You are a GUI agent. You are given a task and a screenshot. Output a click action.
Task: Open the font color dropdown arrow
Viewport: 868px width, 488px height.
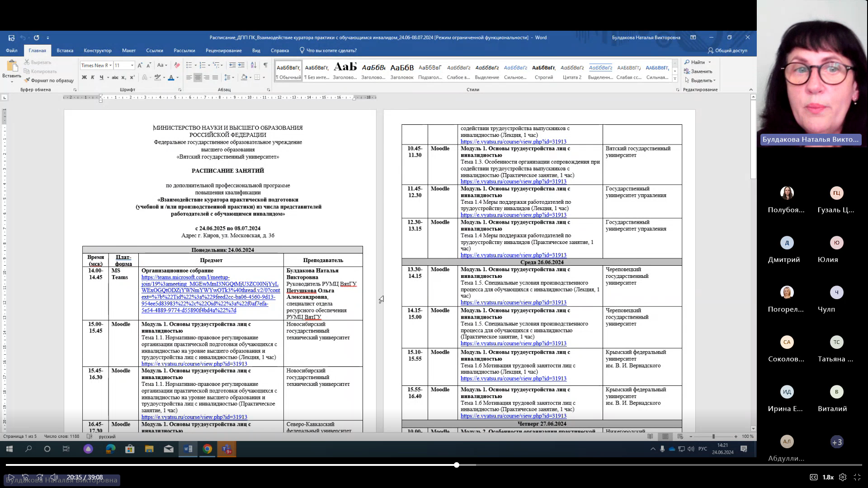(x=178, y=78)
